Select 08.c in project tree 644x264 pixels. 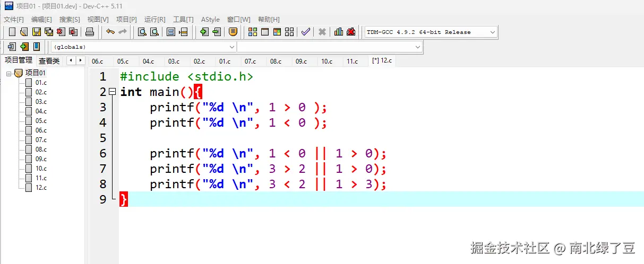41,149
